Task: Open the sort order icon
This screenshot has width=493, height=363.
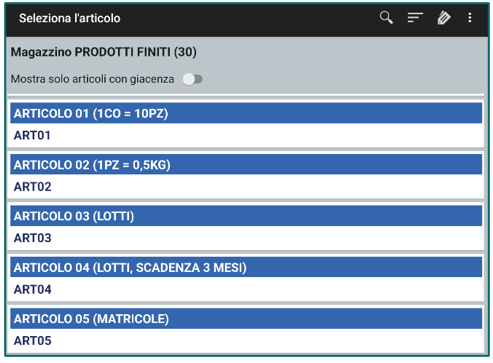Action: pyautogui.click(x=415, y=18)
